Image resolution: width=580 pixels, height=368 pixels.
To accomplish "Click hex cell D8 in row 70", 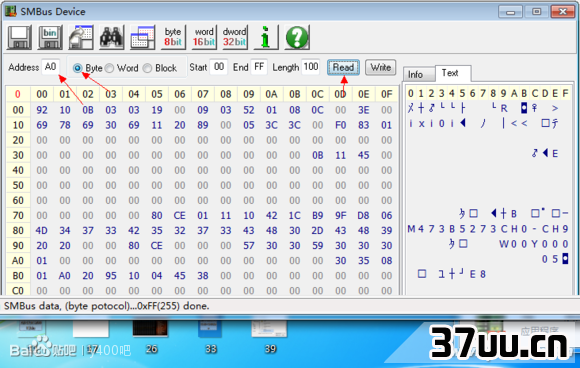I will [364, 215].
